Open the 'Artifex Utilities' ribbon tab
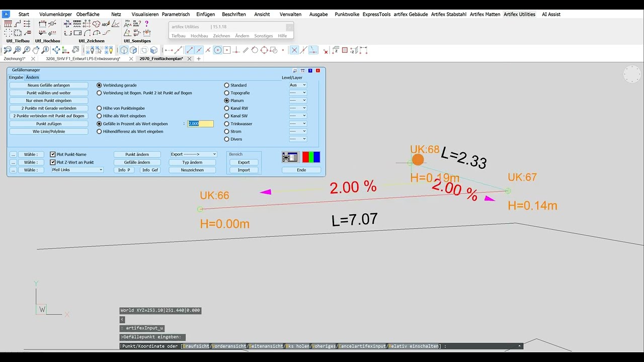The height and width of the screenshot is (362, 644). [519, 14]
